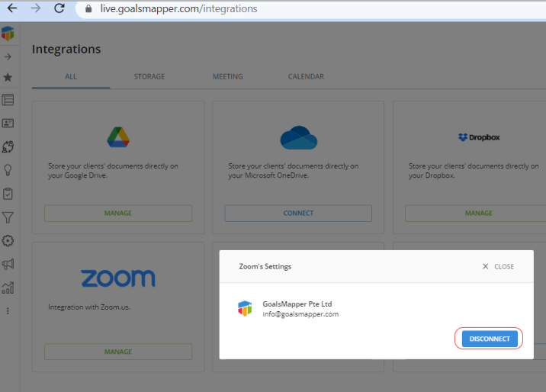
Task: Switch to the CALENDAR tab
Action: tap(306, 76)
